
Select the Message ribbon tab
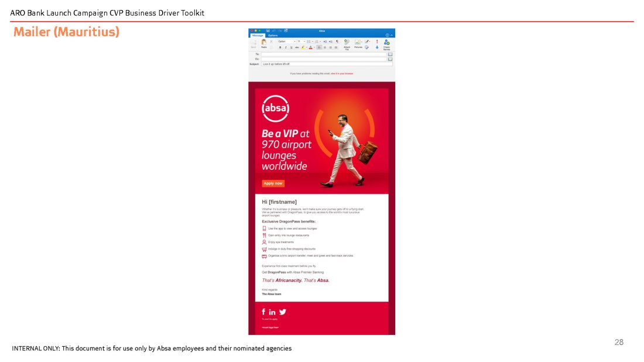click(x=258, y=36)
